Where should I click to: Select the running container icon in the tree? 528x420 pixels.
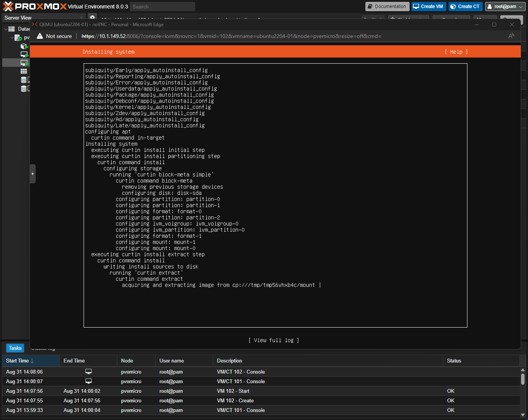pos(24,46)
